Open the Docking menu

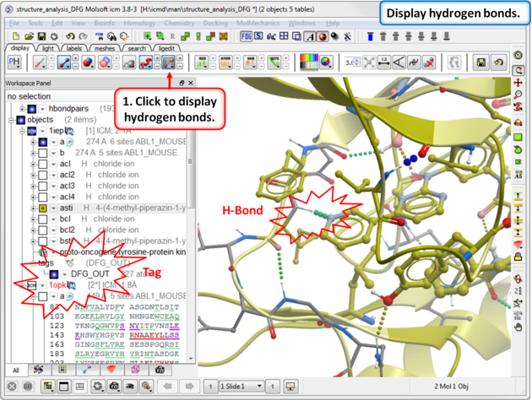214,23
